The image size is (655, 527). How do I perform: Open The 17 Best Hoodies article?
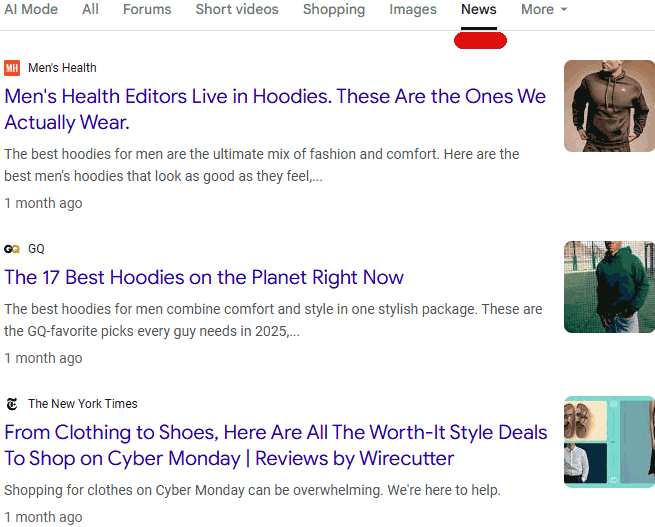(x=204, y=277)
